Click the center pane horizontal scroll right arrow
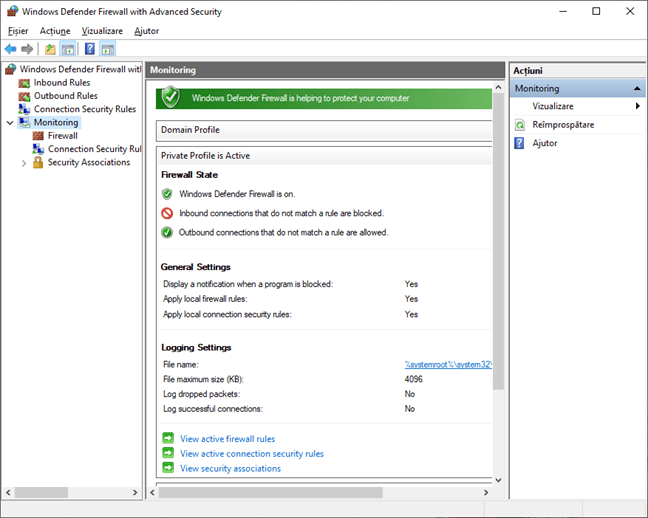Screen dimensions: 648x518 point(486,492)
